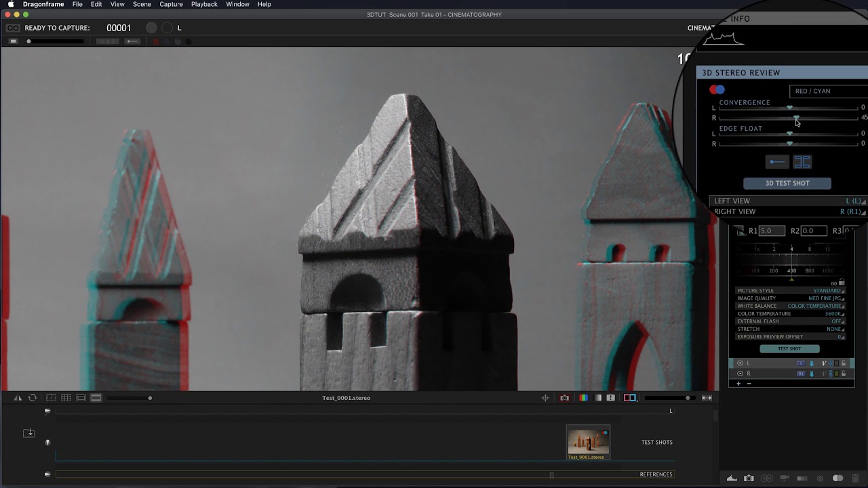Click the import-to-timeline download icon
Screen dimensions: 868x488
(x=28, y=433)
